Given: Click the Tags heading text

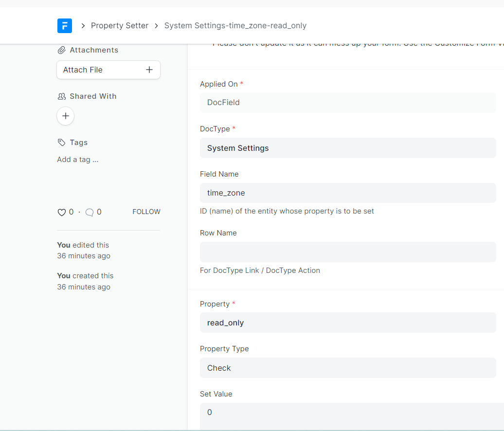Looking at the screenshot, I should coord(78,143).
